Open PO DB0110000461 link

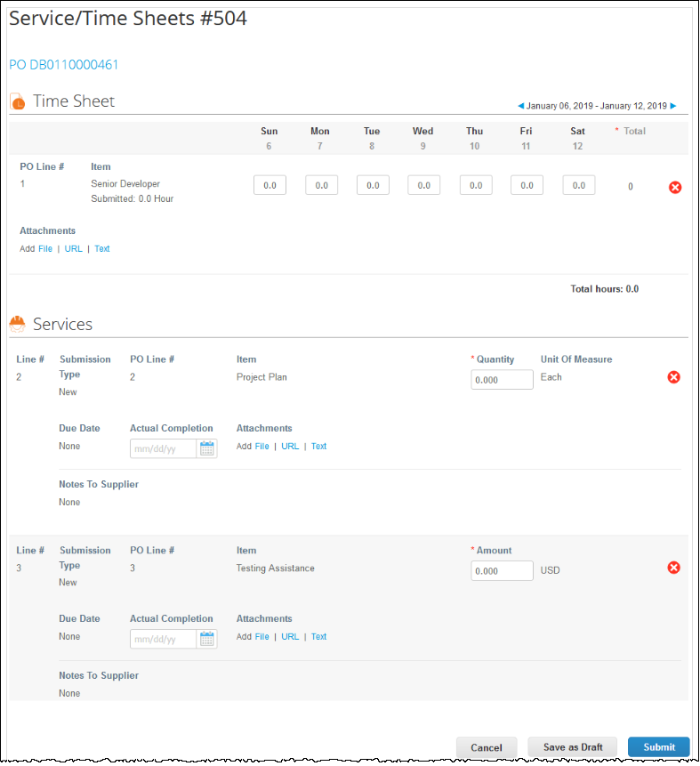[64, 64]
